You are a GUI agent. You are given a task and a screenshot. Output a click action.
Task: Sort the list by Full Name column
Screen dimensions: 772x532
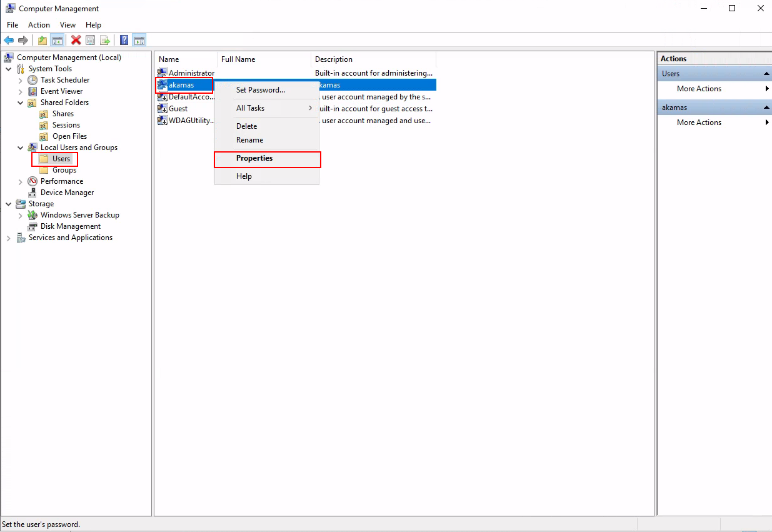[x=238, y=59]
